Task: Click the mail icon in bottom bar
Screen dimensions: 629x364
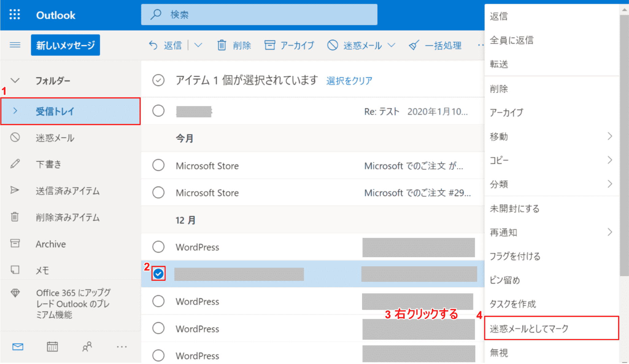Action: coord(18,346)
